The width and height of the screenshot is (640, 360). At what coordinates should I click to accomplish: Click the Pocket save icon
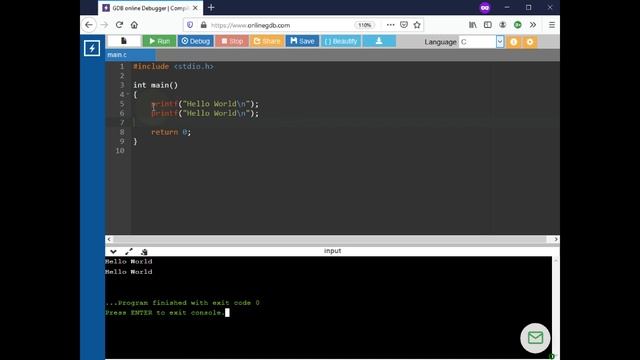[404, 25]
